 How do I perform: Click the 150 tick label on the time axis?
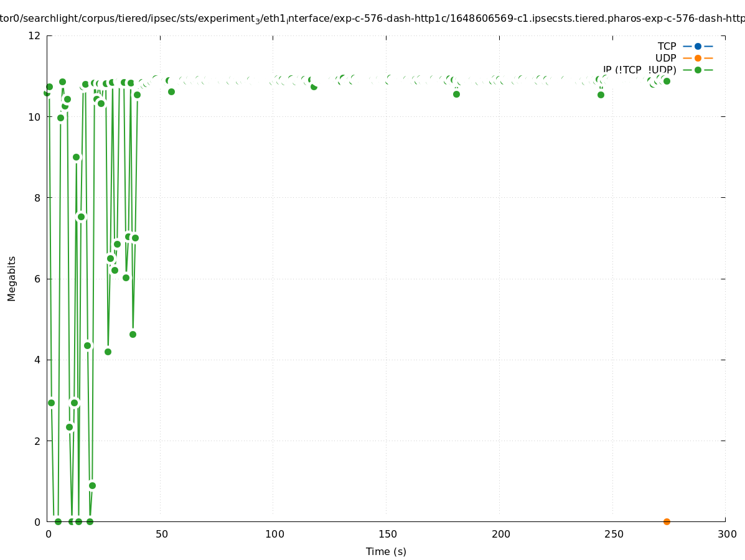click(387, 534)
